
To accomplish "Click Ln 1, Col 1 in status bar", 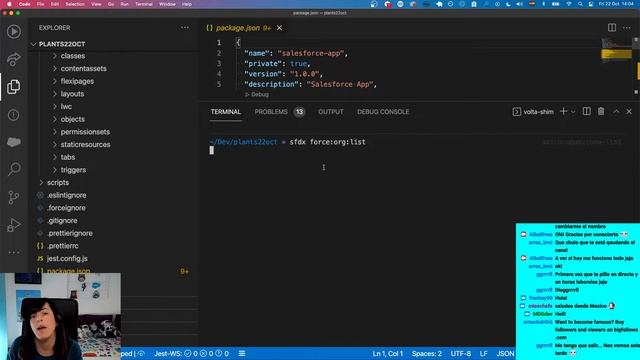I will [x=387, y=353].
